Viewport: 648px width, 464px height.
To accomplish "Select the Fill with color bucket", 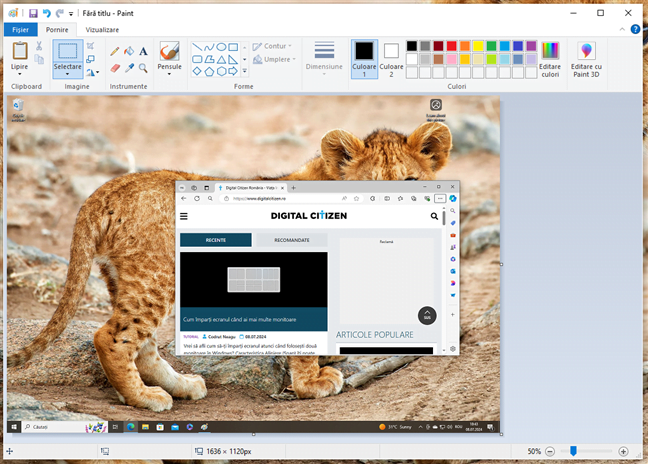I will (129, 51).
